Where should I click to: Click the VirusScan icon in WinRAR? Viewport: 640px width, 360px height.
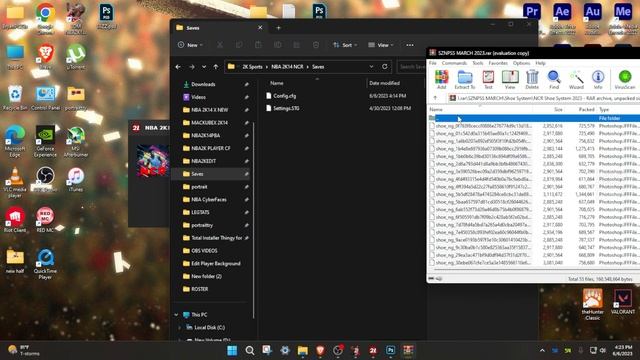click(x=625, y=79)
